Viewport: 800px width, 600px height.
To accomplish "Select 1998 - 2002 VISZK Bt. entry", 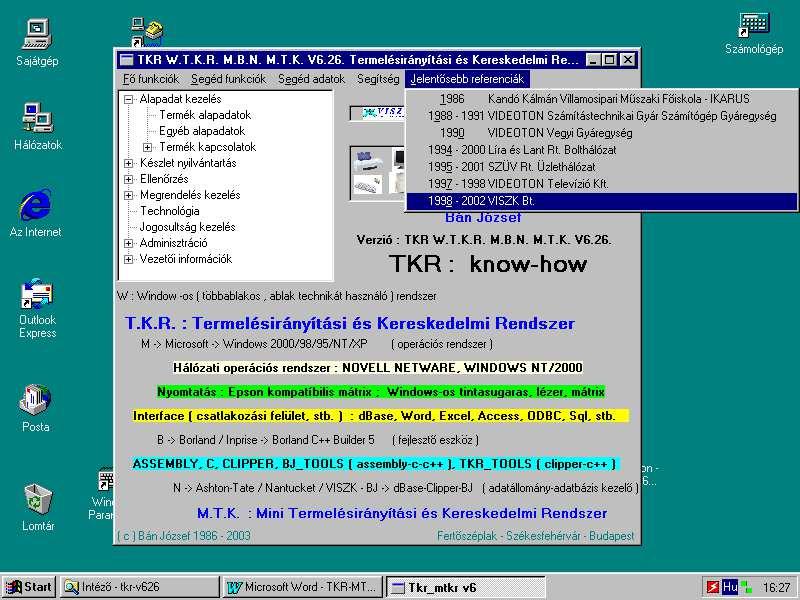I will (x=602, y=201).
